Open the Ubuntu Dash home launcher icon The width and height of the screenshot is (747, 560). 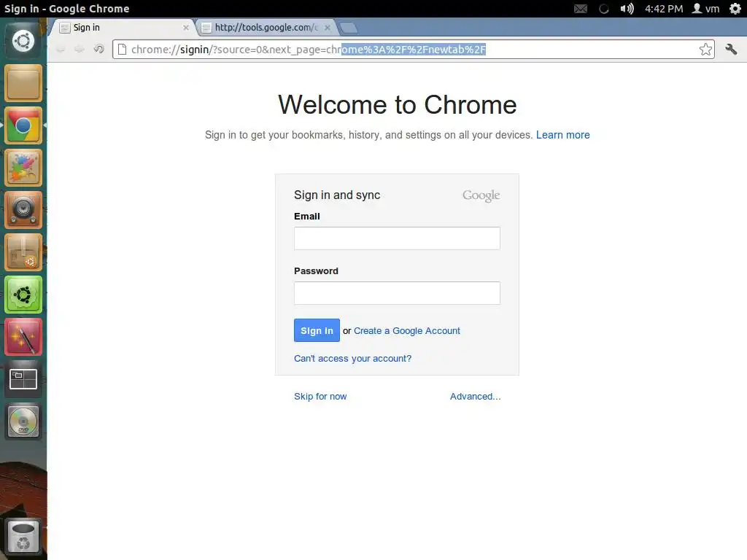coord(23,41)
